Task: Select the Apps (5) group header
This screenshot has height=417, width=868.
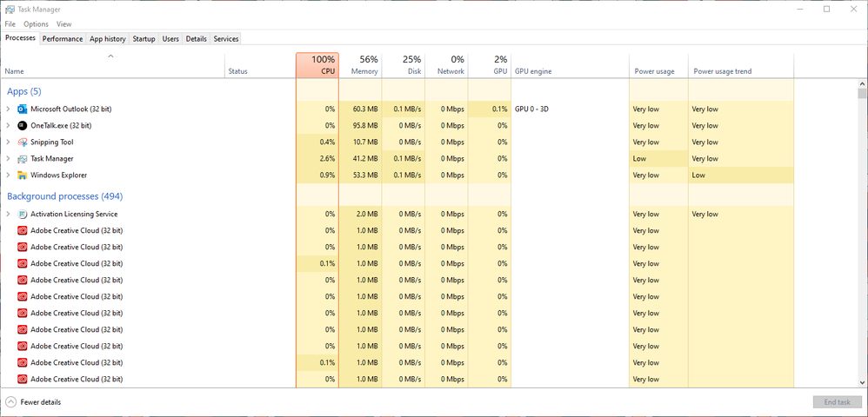Action: 24,91
